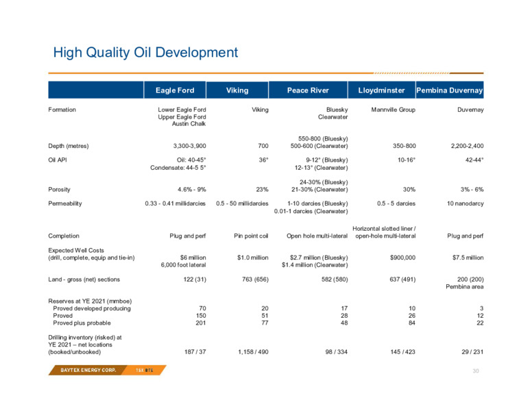The image size is (532, 411).
Task: Click the 'Open hole multi-lateral' completion
Action: 317,236
